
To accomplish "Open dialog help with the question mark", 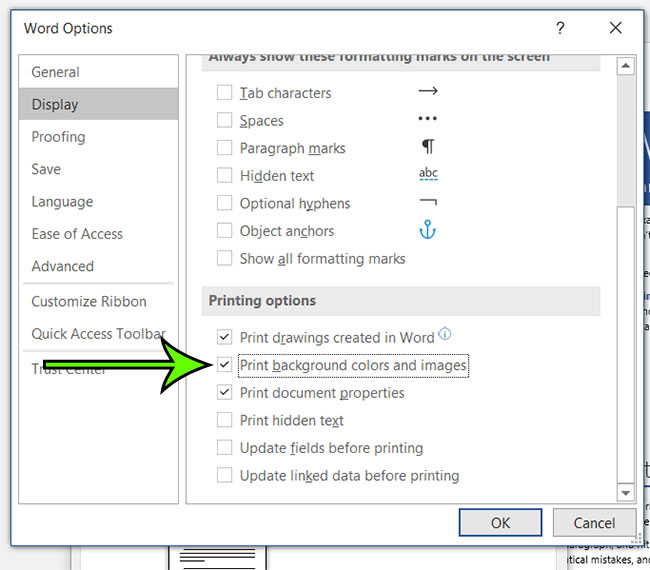I will point(560,28).
